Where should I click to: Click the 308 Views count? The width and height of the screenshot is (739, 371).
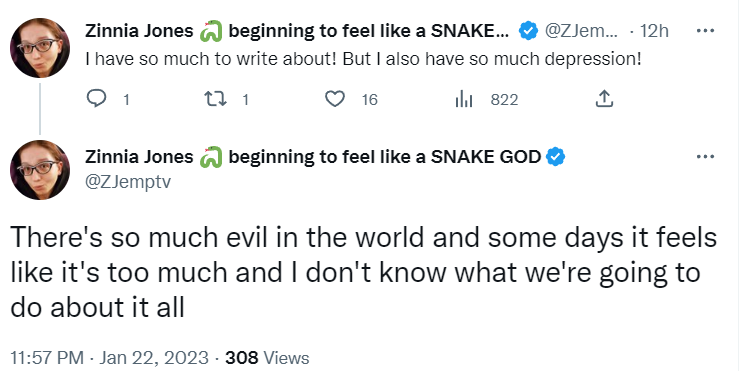click(267, 358)
